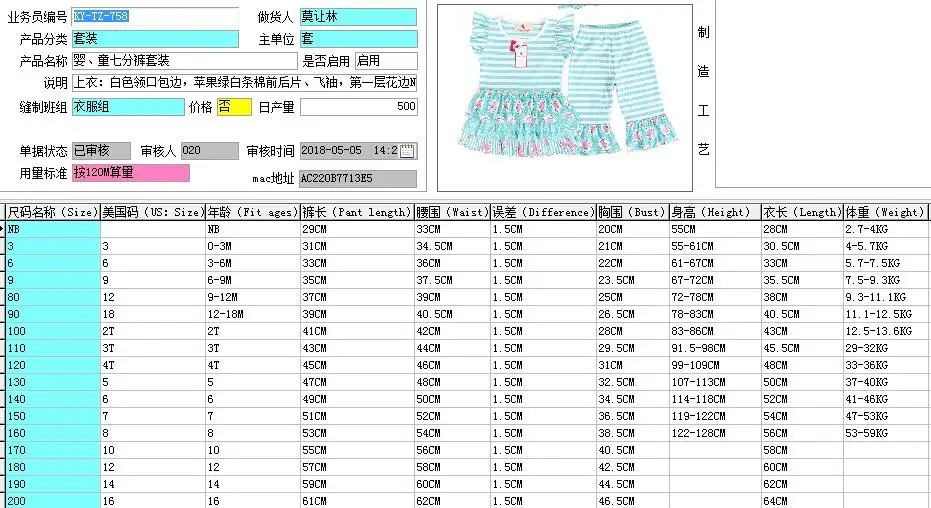Image resolution: width=931 pixels, height=508 pixels.
Task: Click the 体重 (Weight) column header
Action: [x=885, y=212]
